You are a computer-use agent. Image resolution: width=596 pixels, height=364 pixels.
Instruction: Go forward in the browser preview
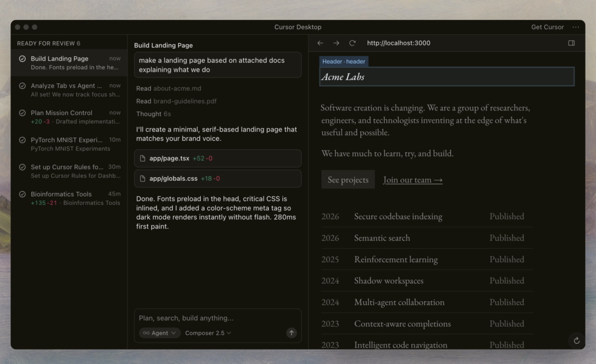tap(336, 43)
